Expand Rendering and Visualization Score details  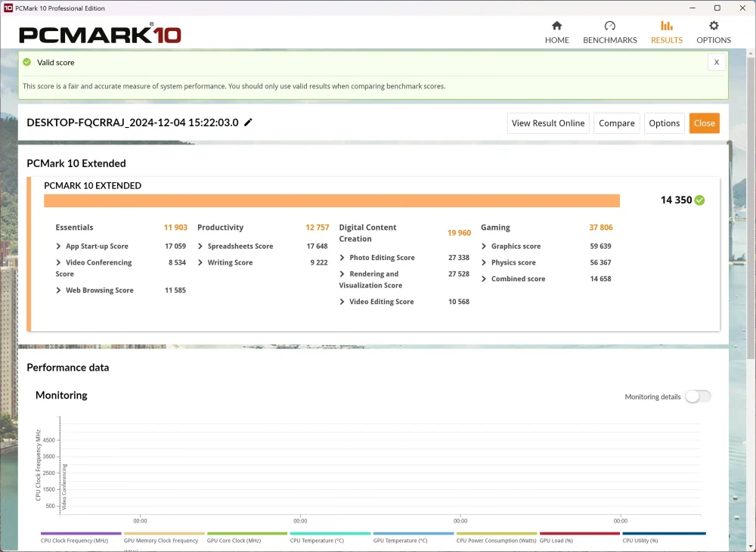342,274
